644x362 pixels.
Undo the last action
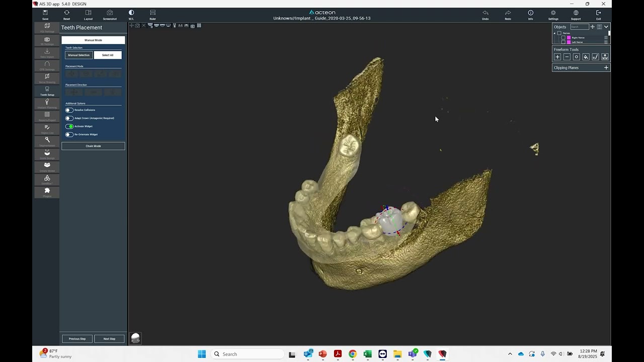point(485,15)
